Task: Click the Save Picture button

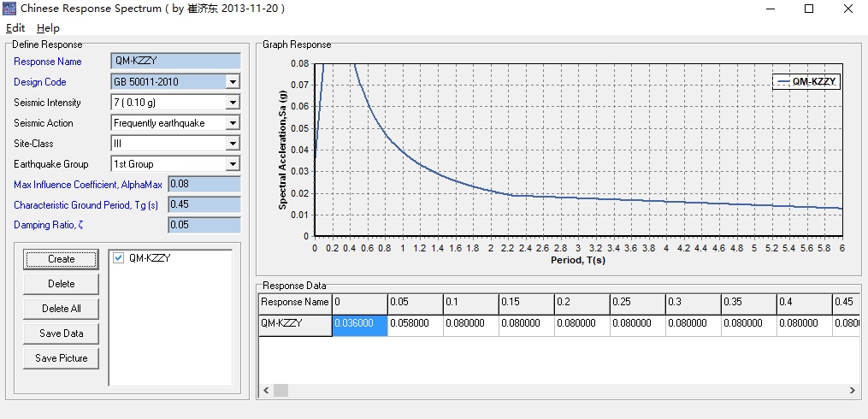Action: click(x=62, y=358)
